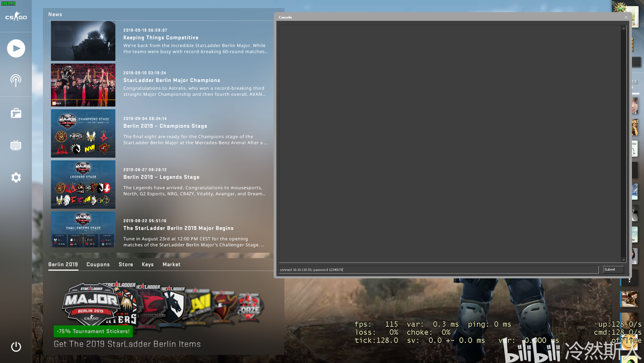Viewport: 644px width, 363px height.
Task: Switch to the Market tab
Action: tap(171, 265)
